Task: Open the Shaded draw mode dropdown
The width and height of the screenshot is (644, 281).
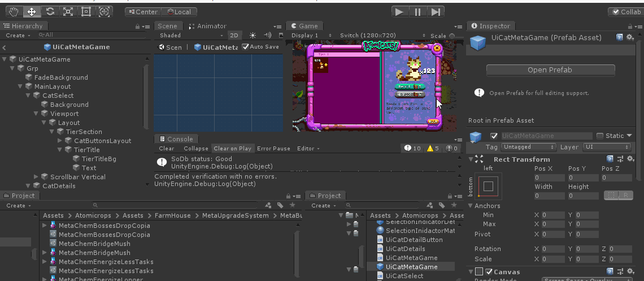Action: point(191,35)
